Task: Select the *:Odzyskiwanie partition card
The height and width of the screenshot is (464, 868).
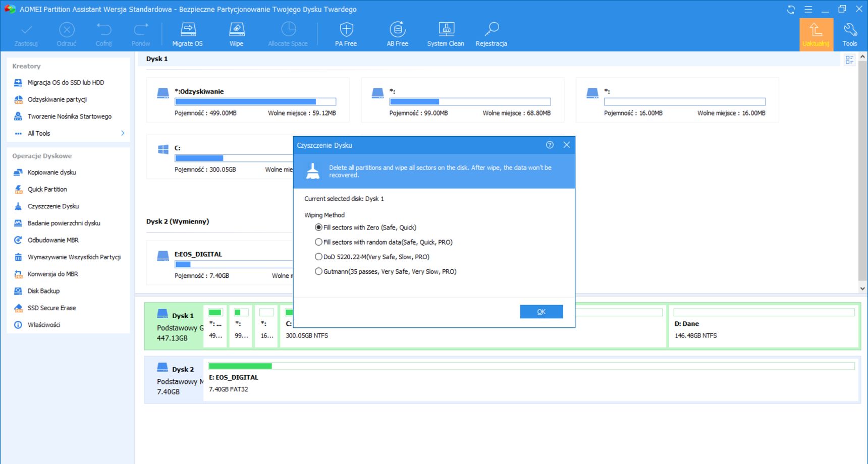Action: pos(248,100)
